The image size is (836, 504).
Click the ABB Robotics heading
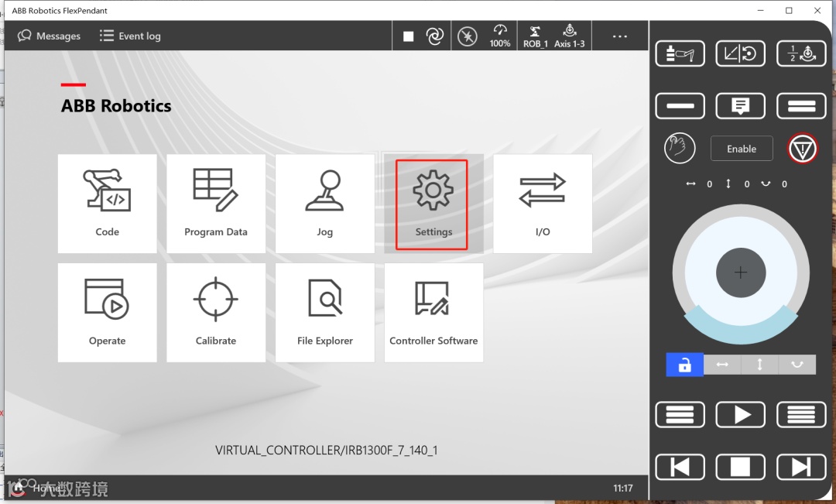[116, 105]
